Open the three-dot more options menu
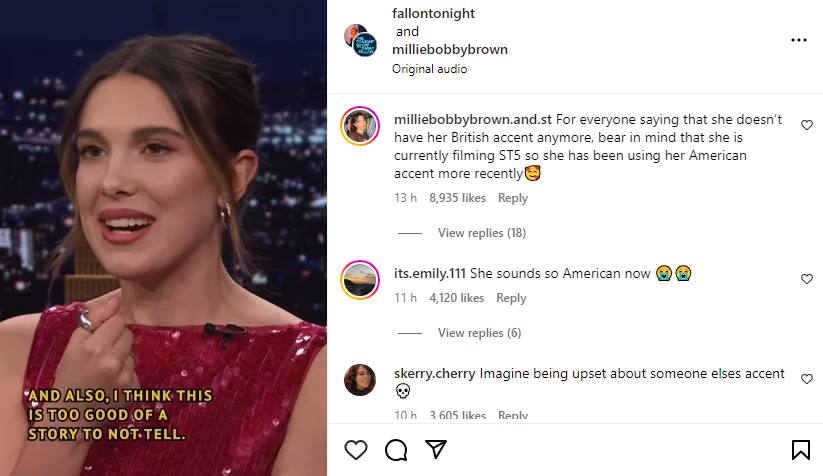The width and height of the screenshot is (823, 476). click(x=798, y=40)
